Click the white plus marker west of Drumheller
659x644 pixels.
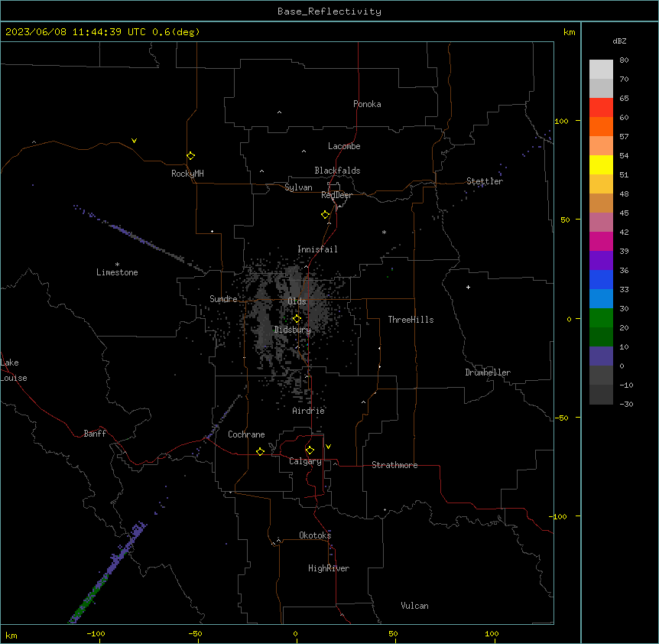468,287
